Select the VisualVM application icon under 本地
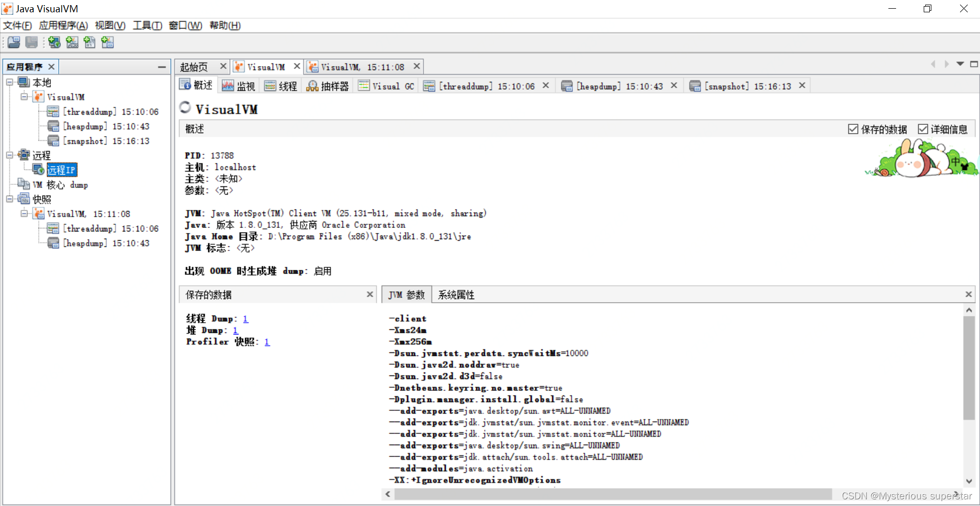The image size is (980, 506). [x=38, y=97]
